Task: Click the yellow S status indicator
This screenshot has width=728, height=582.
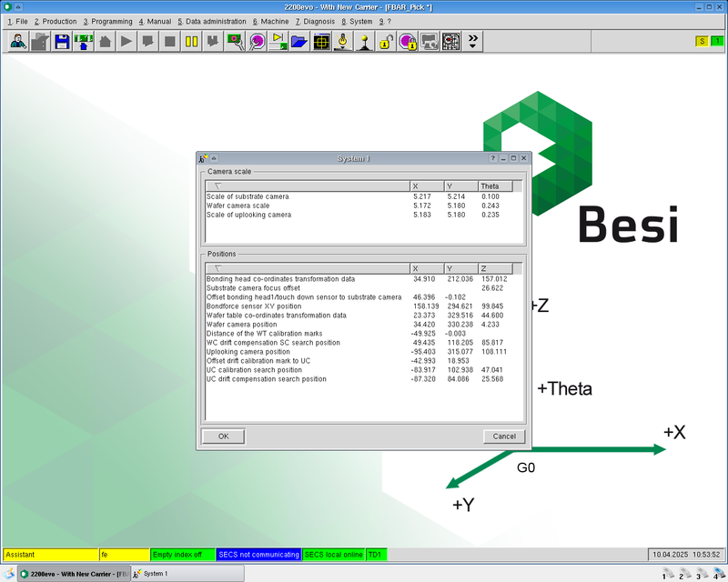Action: click(x=702, y=41)
